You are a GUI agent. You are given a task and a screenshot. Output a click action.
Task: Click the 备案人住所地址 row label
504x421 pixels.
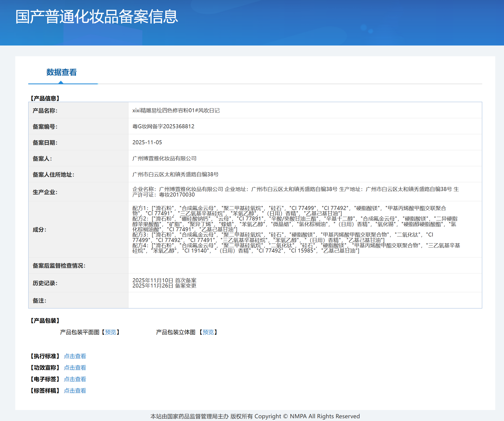tap(53, 174)
